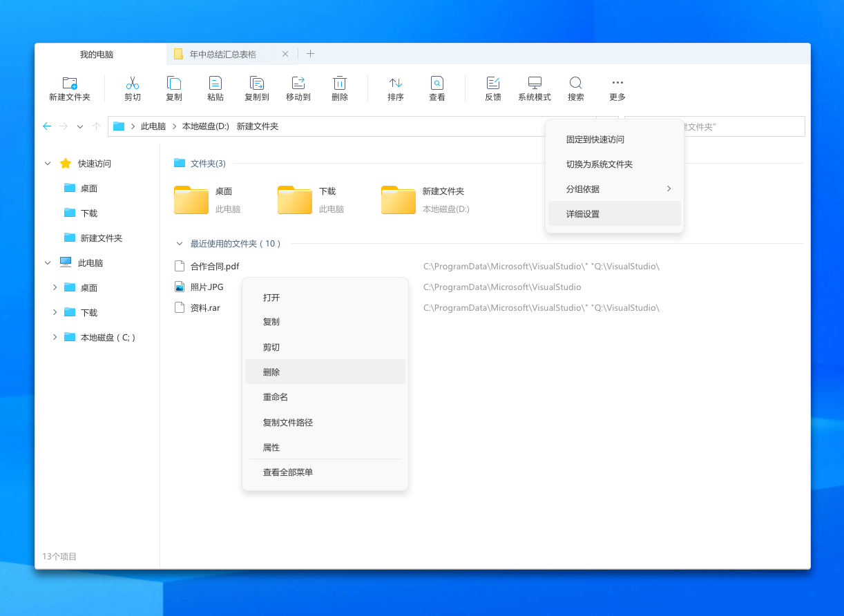Collapse the 此电脑 tree section
The width and height of the screenshot is (844, 616).
click(x=48, y=263)
